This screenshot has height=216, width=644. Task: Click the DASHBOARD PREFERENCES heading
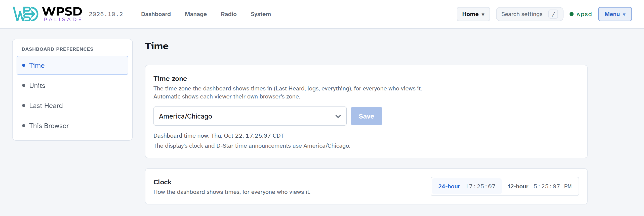click(x=57, y=49)
